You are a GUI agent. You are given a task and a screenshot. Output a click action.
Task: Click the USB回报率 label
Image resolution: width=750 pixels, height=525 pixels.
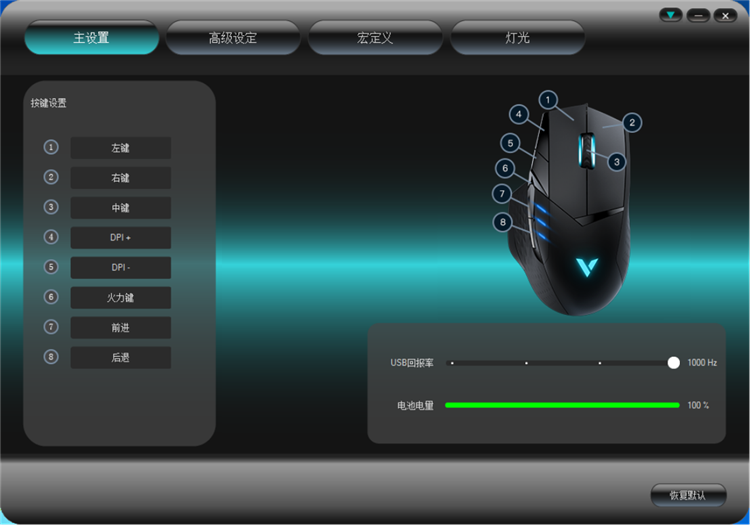pos(412,363)
